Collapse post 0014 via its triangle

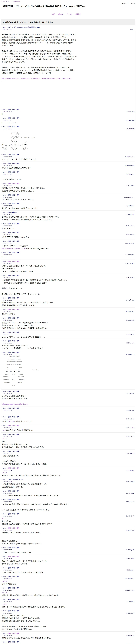tap(2, 241)
